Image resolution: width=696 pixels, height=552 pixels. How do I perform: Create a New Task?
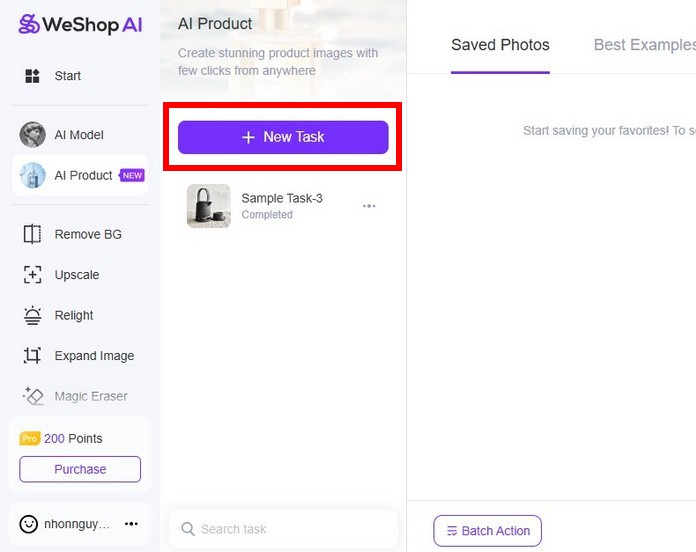283,137
